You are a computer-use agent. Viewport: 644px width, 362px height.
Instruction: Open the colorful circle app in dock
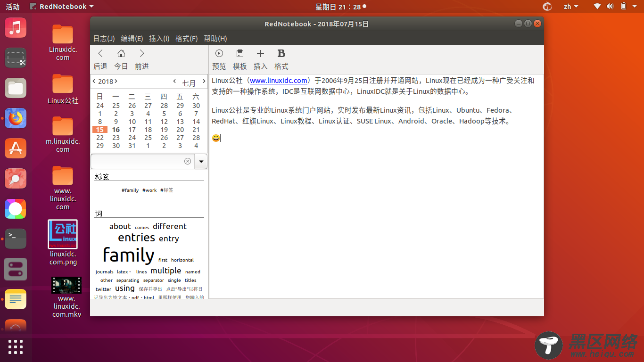pyautogui.click(x=16, y=209)
